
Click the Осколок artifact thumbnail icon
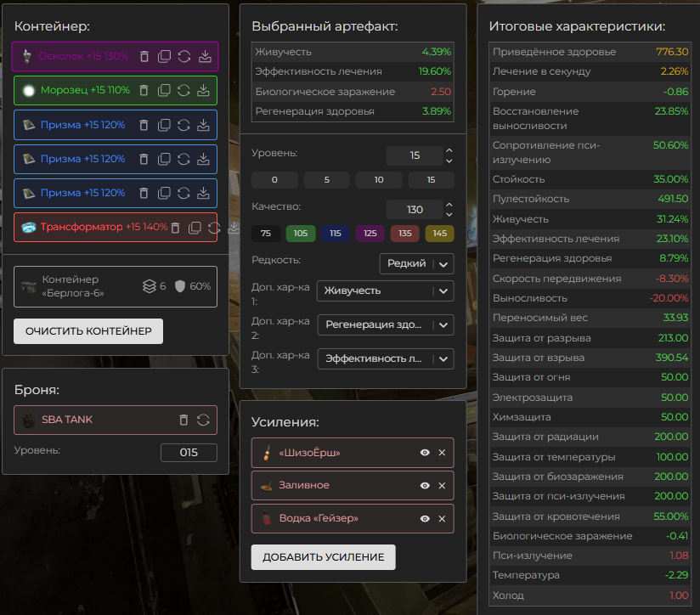click(27, 56)
